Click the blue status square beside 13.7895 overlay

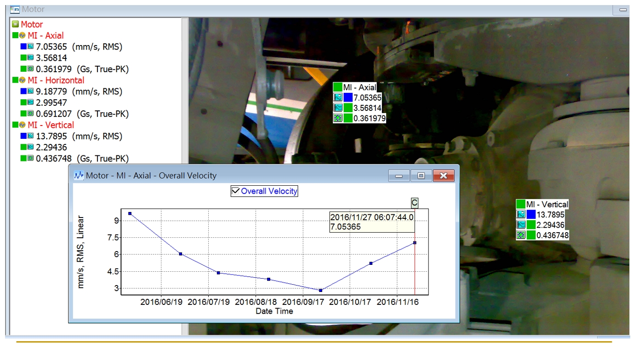pos(531,215)
